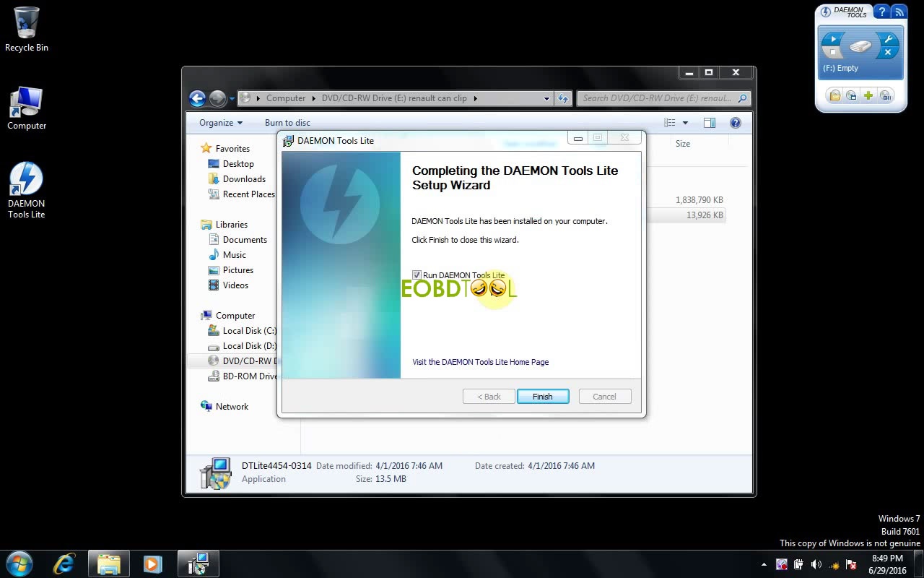The width and height of the screenshot is (924, 578).
Task: Open the recent pages dropdown beside the forward arrow
Action: [232, 98]
